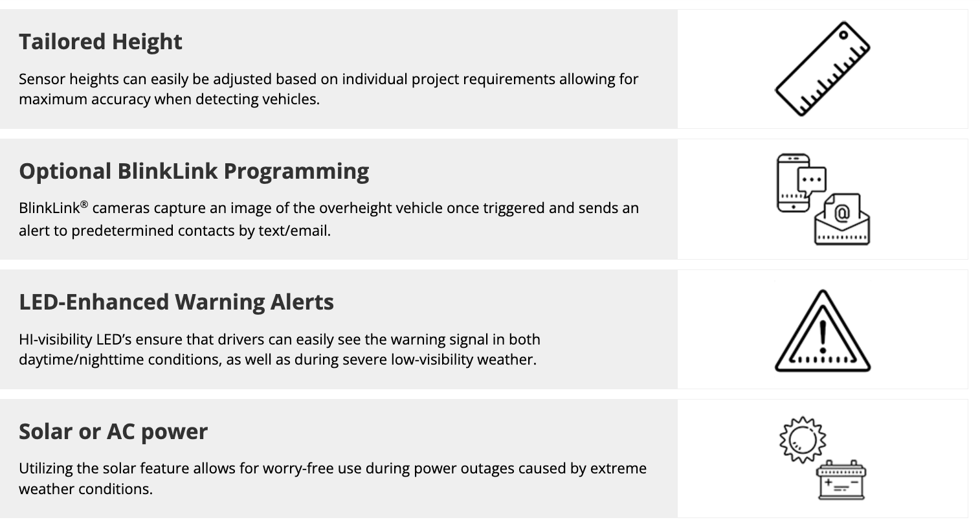Click the @ symbol on the envelope letter
This screenshot has width=980, height=522.
[841, 212]
